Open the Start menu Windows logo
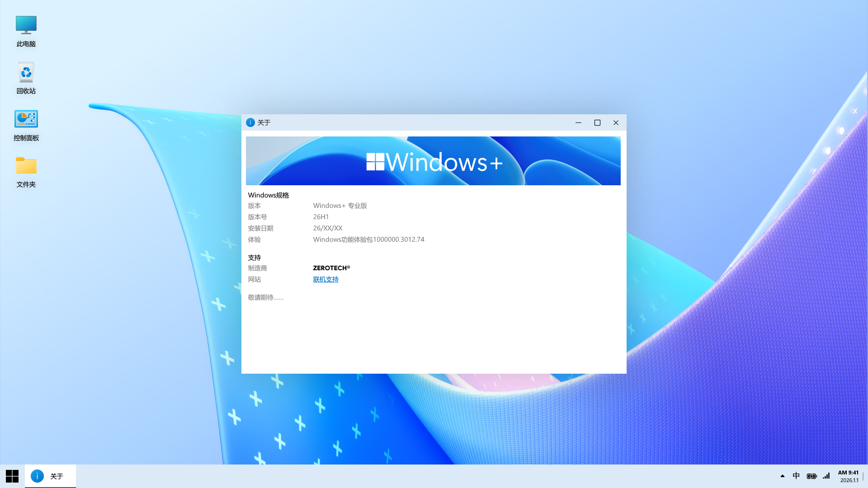The width and height of the screenshot is (868, 488). pyautogui.click(x=12, y=476)
